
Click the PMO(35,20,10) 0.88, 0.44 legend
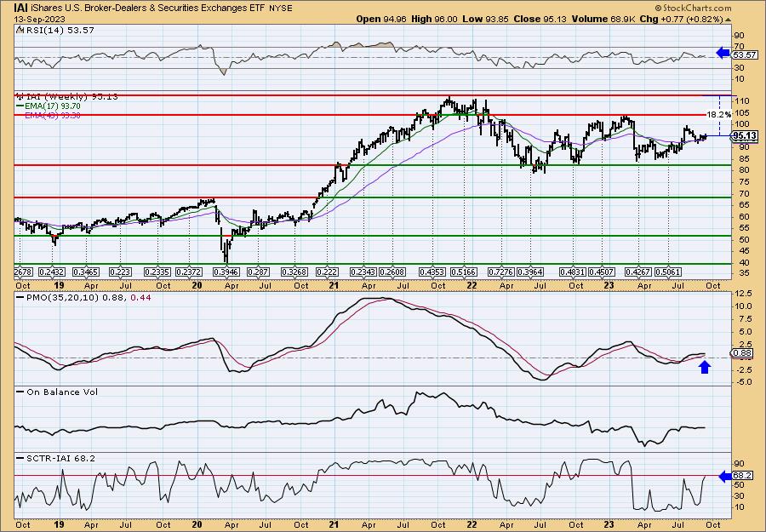pos(83,297)
